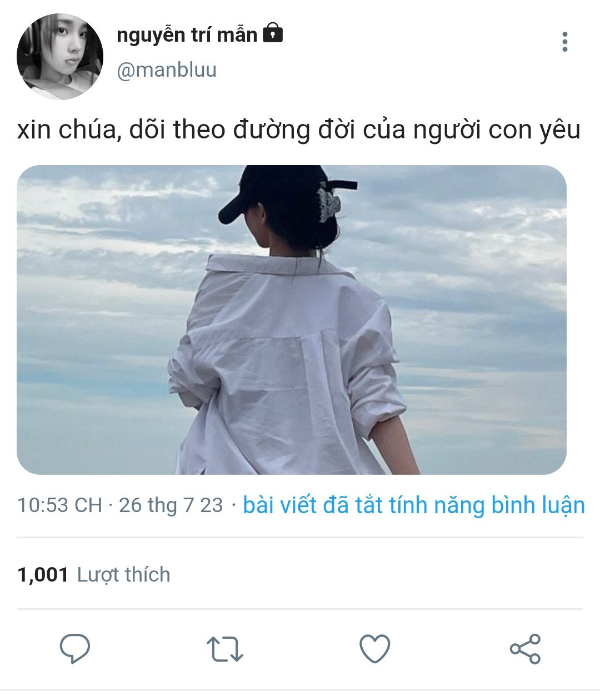Open the attached photo of the girl

tap(292, 320)
